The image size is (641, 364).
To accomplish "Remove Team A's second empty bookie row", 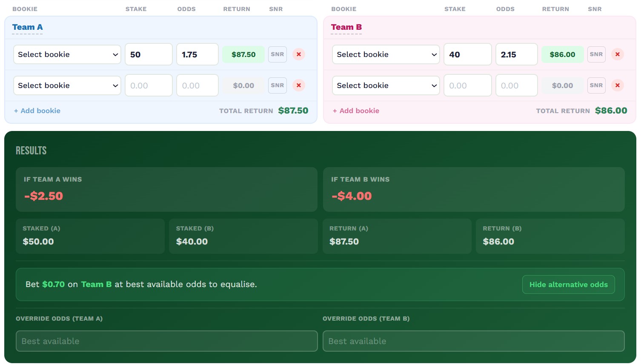I will tap(299, 85).
